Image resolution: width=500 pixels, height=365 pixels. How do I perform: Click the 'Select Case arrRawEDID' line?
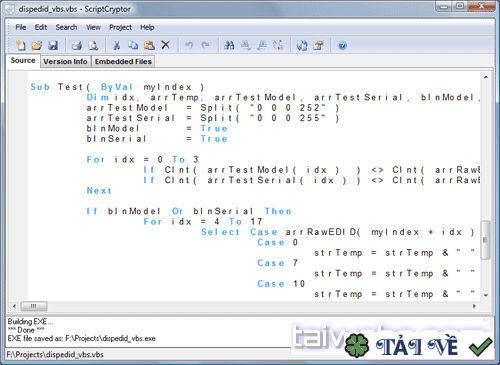(338, 232)
